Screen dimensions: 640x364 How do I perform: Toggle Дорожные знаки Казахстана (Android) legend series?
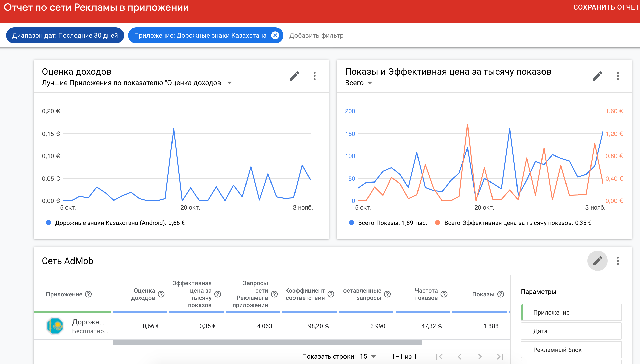pyautogui.click(x=115, y=223)
